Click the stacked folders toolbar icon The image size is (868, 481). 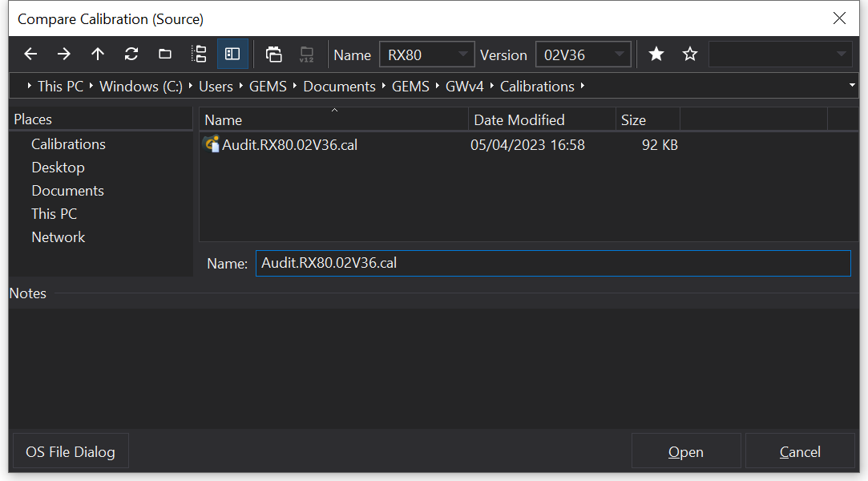coord(274,55)
